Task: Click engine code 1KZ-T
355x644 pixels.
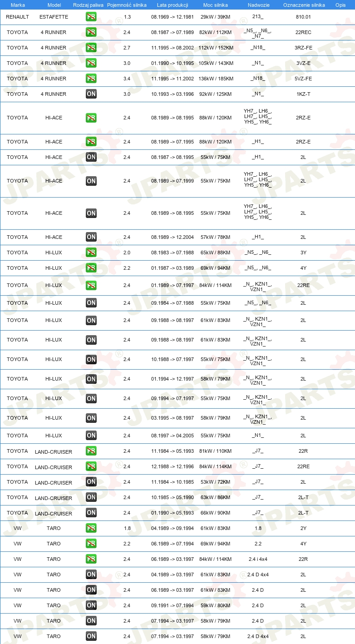Action: 303,94
